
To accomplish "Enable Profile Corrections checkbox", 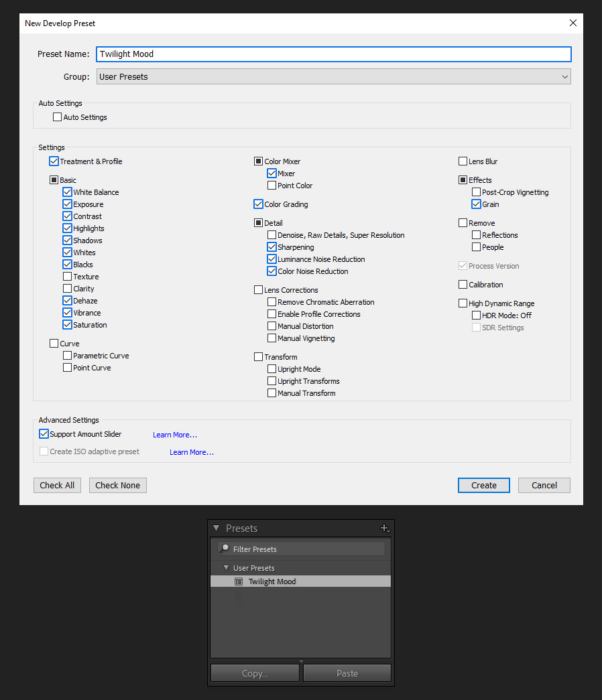I will click(x=272, y=314).
